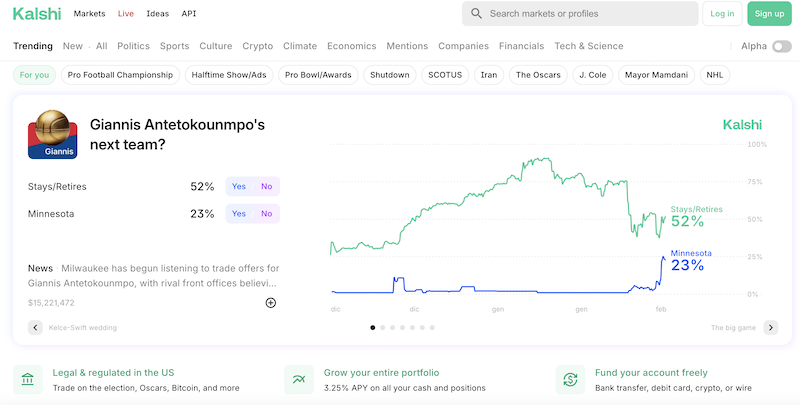
Task: Select No for Minnesota
Action: point(267,214)
